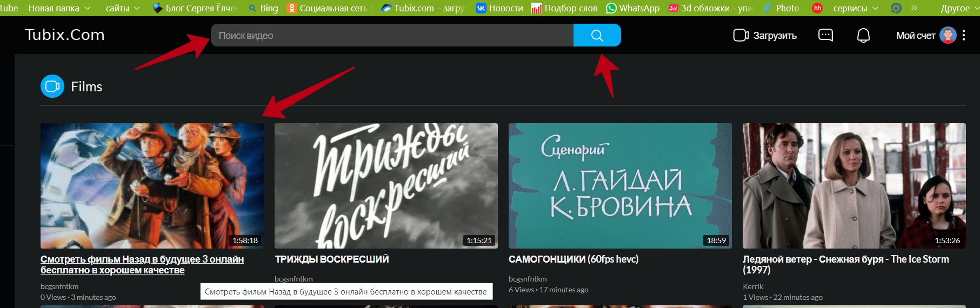Open uploader Kerrik's channel link
Image resolution: width=980 pixels, height=308 pixels.
pos(753,286)
